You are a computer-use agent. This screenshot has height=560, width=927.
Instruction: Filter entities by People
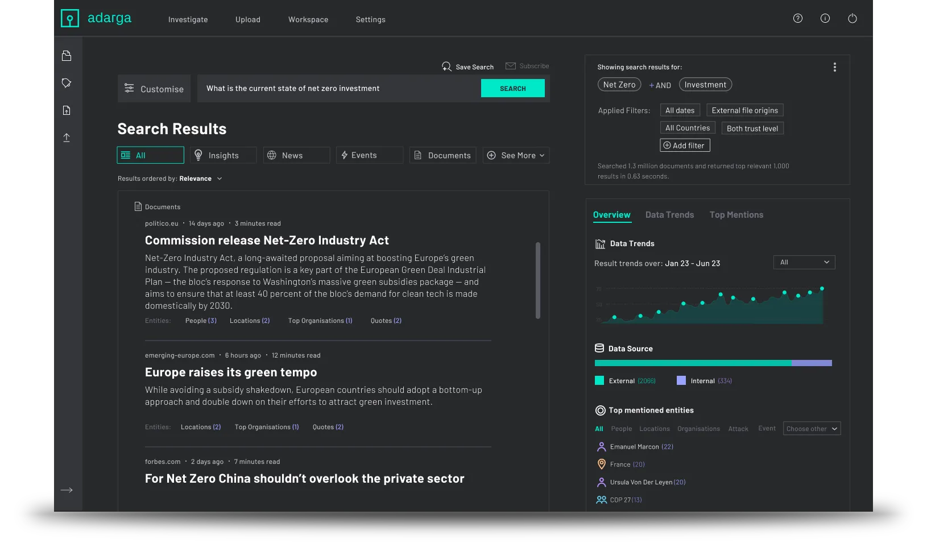(622, 429)
